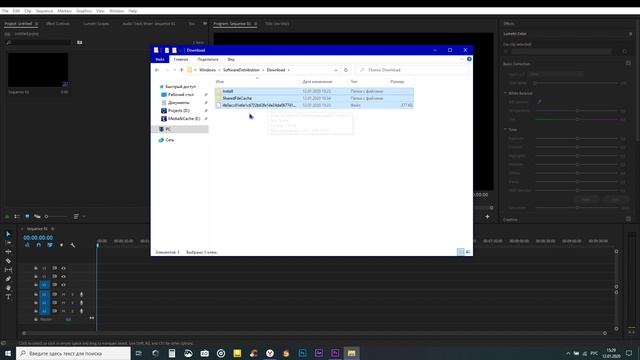Viewport: 640px width, 360px height.
Task: Refresh the Explorer folder view
Action: [x=346, y=70]
